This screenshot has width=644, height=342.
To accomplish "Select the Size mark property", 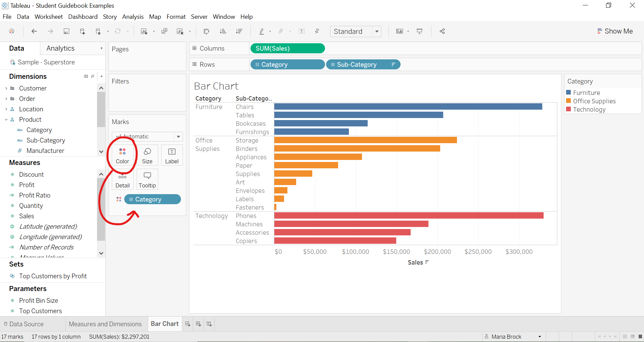I will pos(147,155).
